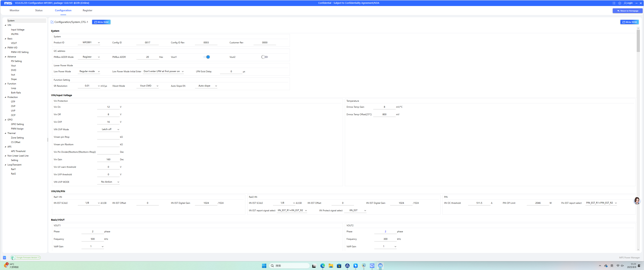Click the Write NVM button
This screenshot has height=270, width=644.
pos(629,22)
